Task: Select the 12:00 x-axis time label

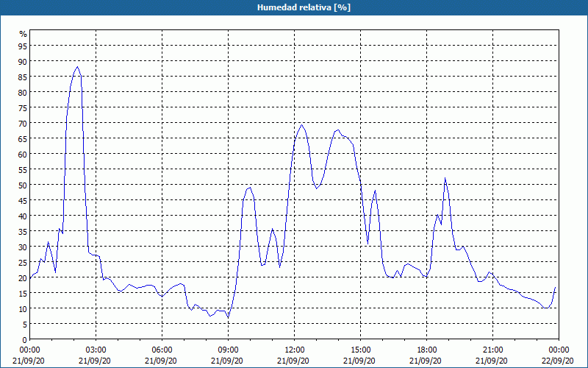Action: click(x=295, y=350)
